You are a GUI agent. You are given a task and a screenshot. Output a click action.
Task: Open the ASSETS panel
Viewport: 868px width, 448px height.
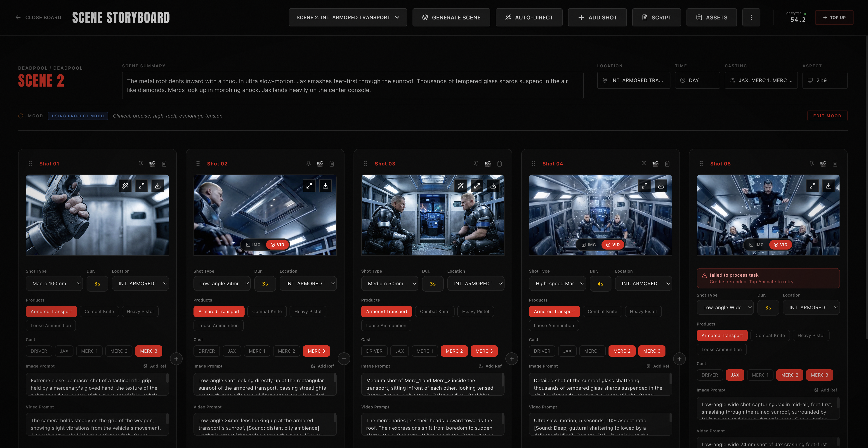pos(711,17)
